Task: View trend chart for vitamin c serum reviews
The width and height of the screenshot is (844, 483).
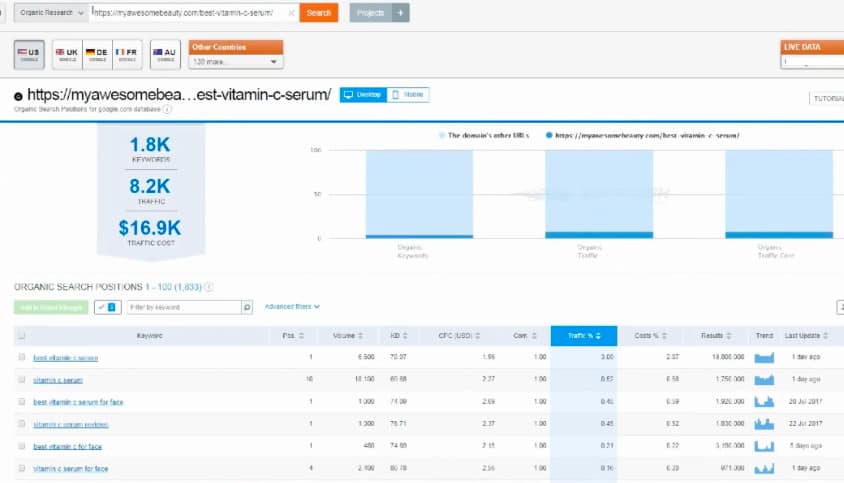Action: 764,424
